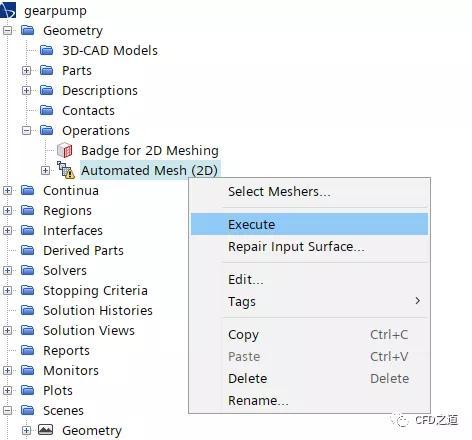
Task: Select the Solution Histories tree item
Action: point(98,310)
